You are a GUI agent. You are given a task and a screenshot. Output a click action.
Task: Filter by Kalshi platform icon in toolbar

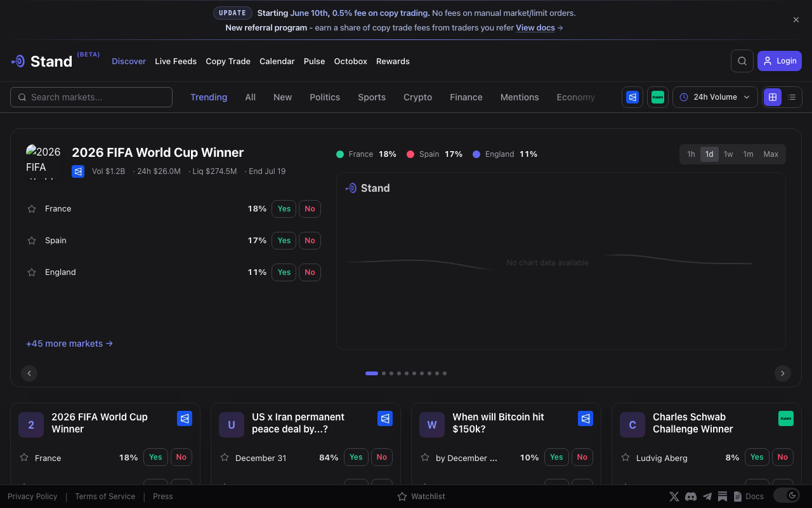pos(658,97)
